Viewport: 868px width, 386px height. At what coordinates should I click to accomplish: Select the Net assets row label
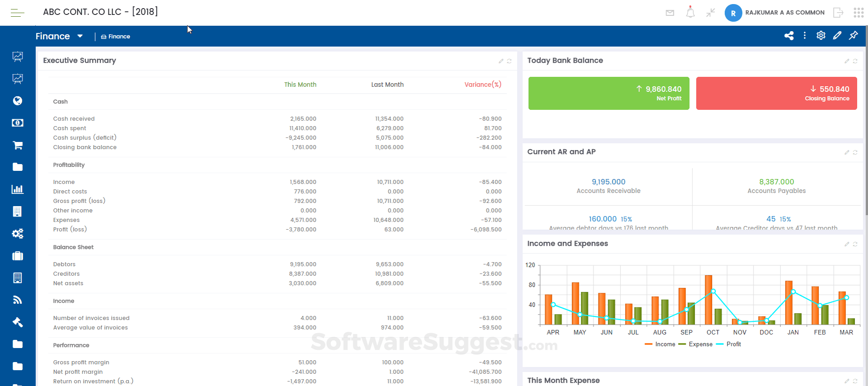click(68, 283)
